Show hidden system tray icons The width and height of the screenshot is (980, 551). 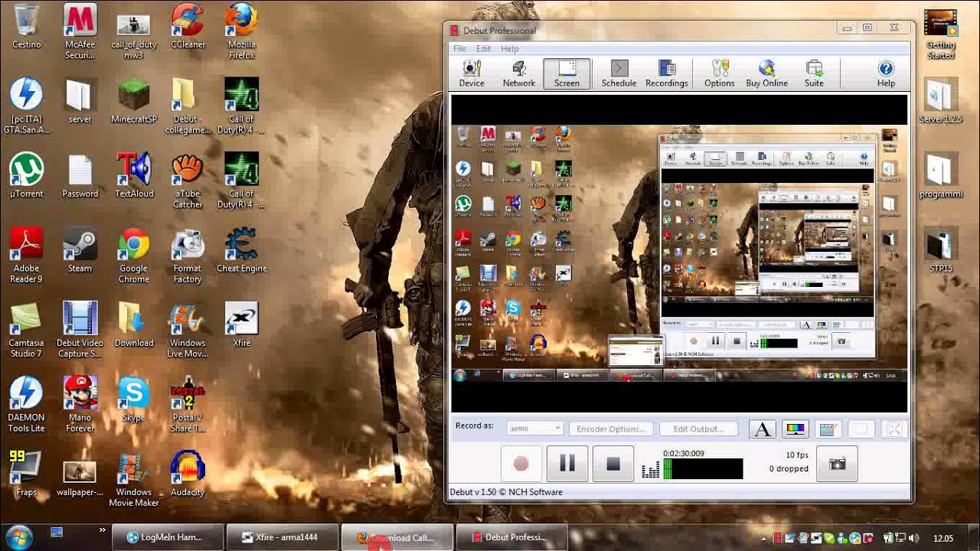(763, 538)
